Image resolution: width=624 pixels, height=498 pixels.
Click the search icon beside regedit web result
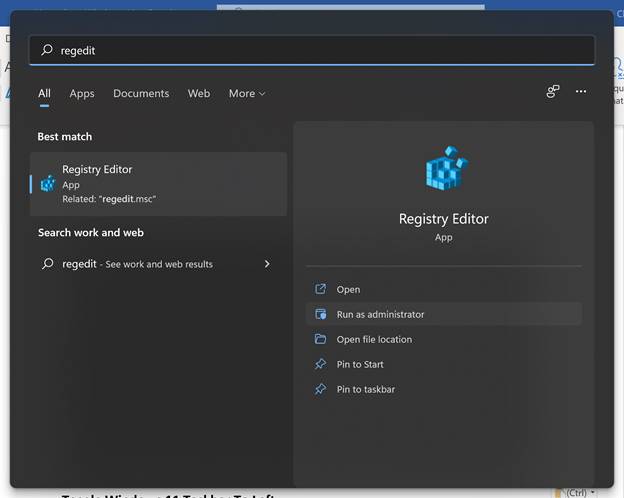pyautogui.click(x=48, y=264)
